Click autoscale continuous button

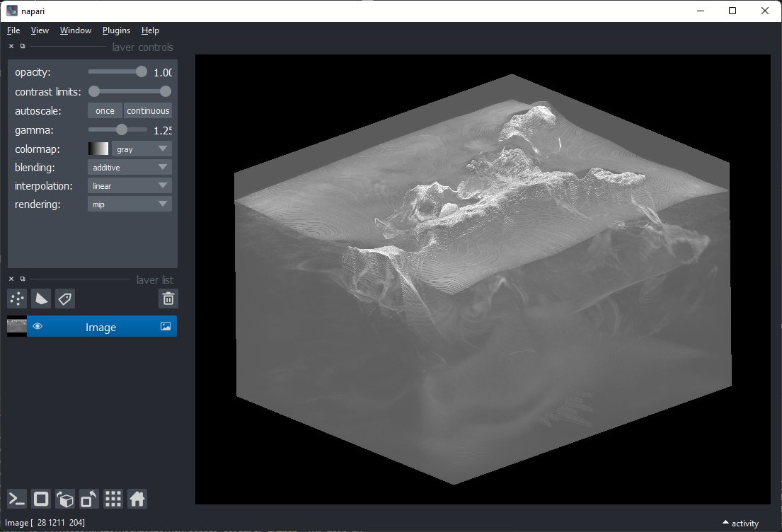[x=148, y=110]
